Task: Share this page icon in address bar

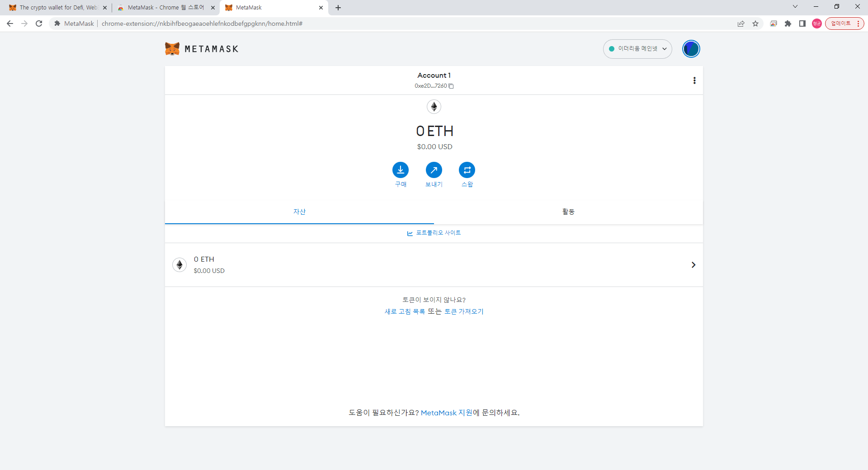Action: click(741, 23)
